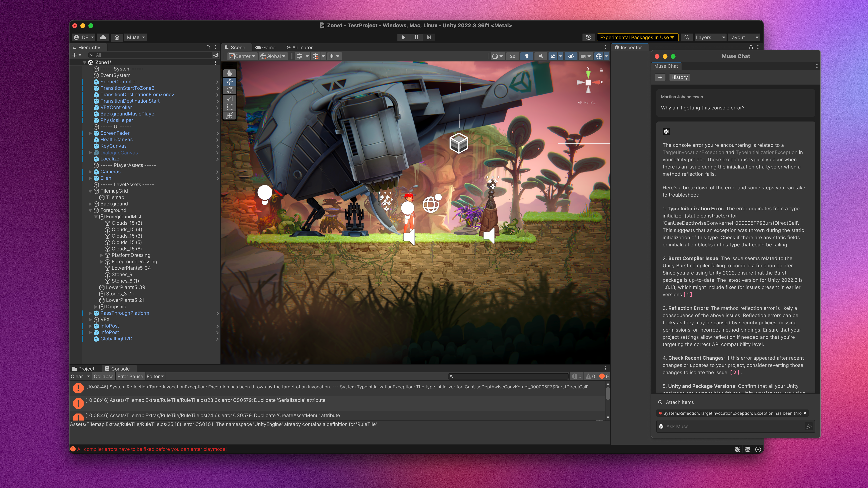Select the Rotate tool in Scene toolbar
This screenshot has width=868, height=488.
point(229,90)
